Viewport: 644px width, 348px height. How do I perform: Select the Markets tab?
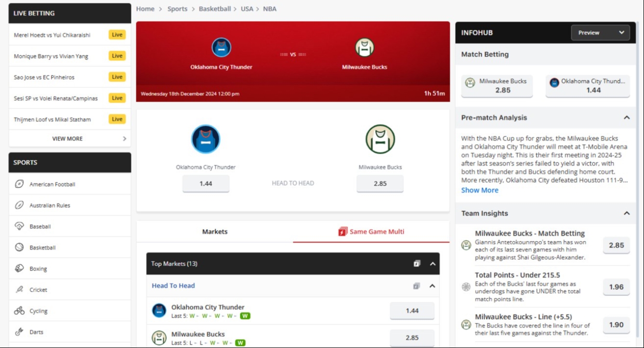[214, 232]
